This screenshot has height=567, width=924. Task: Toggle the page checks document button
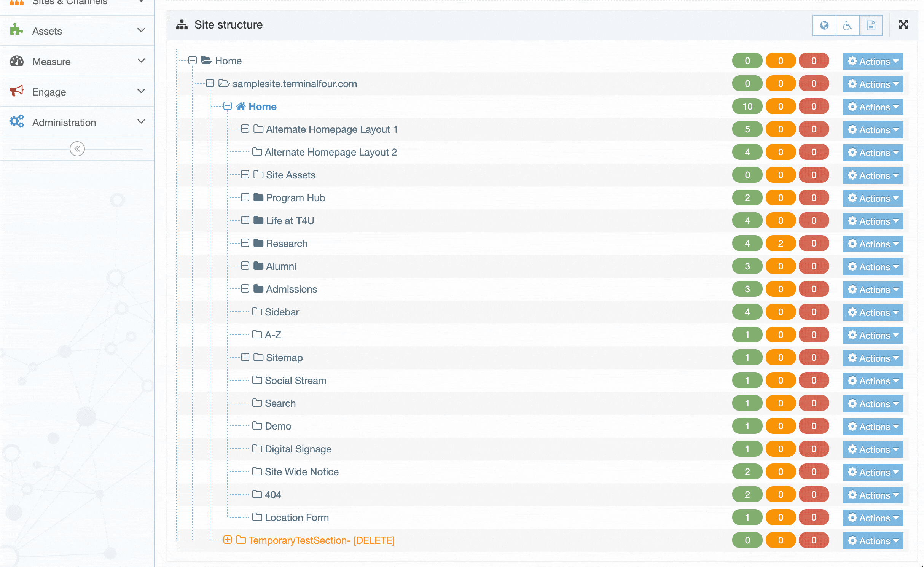click(x=871, y=25)
